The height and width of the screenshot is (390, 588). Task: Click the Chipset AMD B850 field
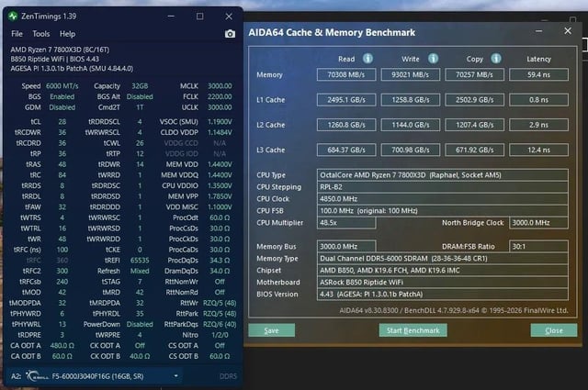(443, 270)
